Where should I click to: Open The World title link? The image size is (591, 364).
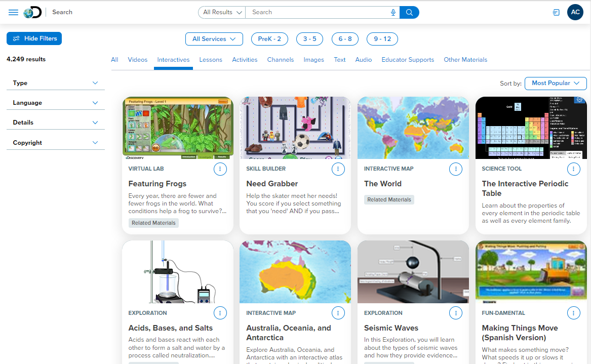point(382,184)
